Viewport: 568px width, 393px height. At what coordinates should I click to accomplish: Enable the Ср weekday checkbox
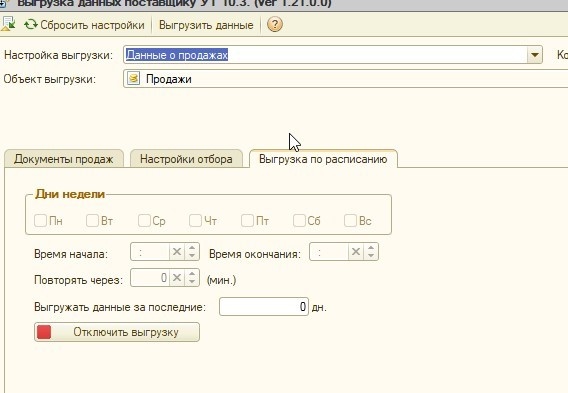pos(144,220)
